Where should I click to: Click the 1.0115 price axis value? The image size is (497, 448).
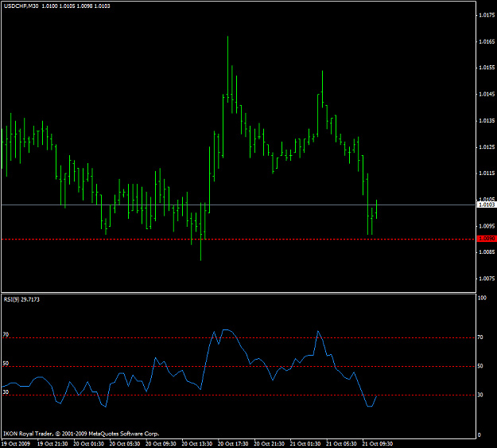click(x=487, y=173)
